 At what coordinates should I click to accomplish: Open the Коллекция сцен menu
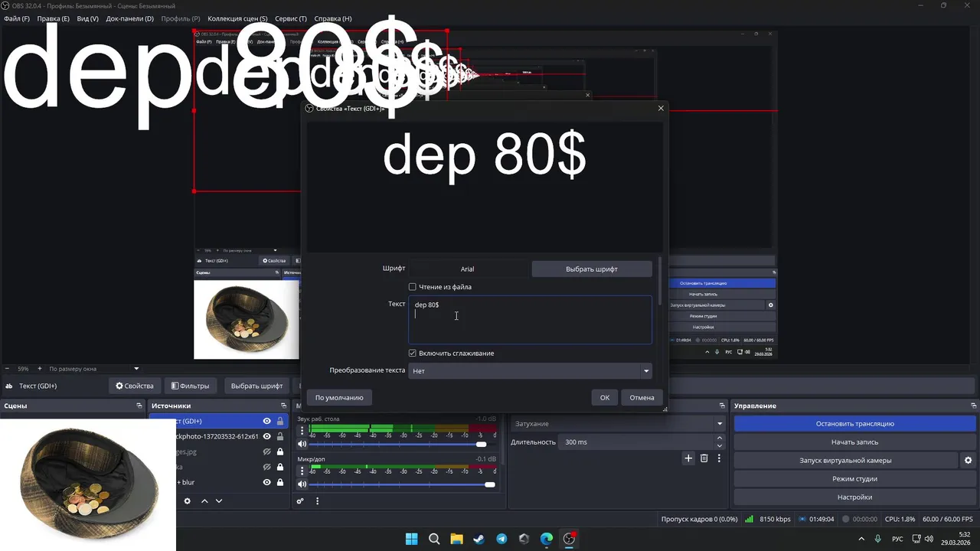click(x=237, y=18)
